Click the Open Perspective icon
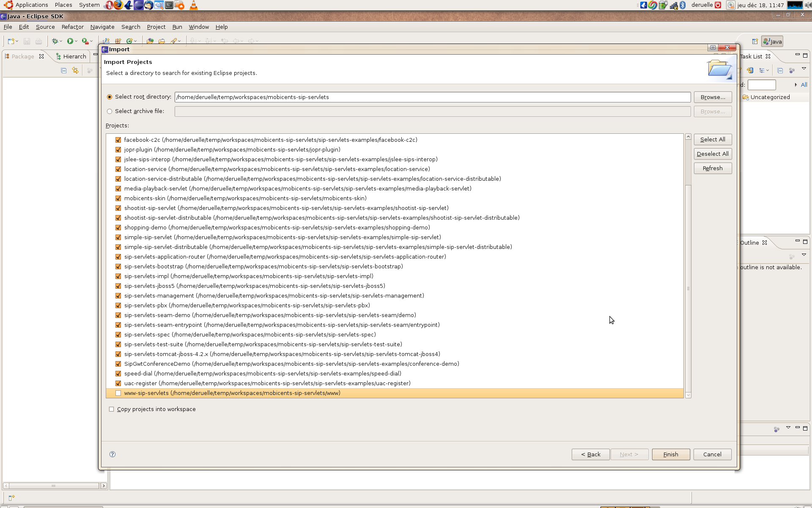Screen dimensions: 812x508 (x=755, y=41)
